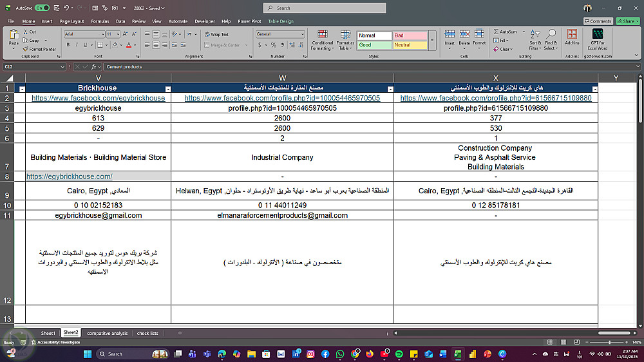Open the Table Design tab
Image resolution: width=644 pixels, height=362 pixels.
pyautogui.click(x=281, y=21)
